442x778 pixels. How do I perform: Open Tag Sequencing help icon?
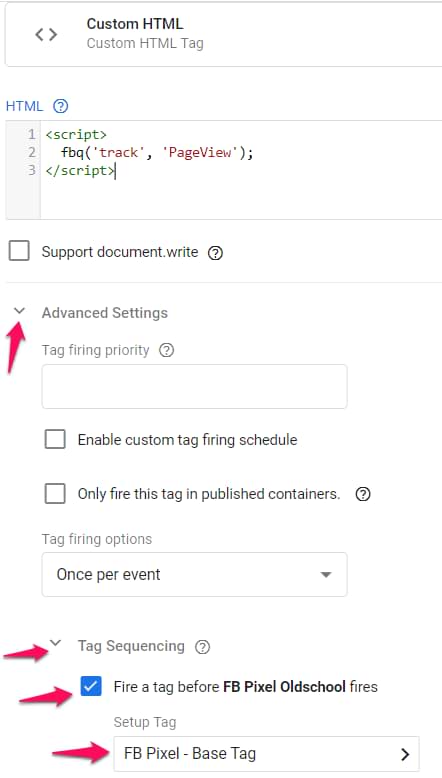tap(202, 647)
